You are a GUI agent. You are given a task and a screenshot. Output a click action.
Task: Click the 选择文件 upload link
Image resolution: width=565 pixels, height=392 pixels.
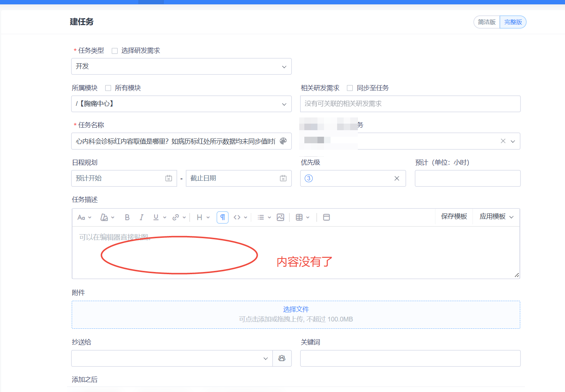click(x=296, y=309)
